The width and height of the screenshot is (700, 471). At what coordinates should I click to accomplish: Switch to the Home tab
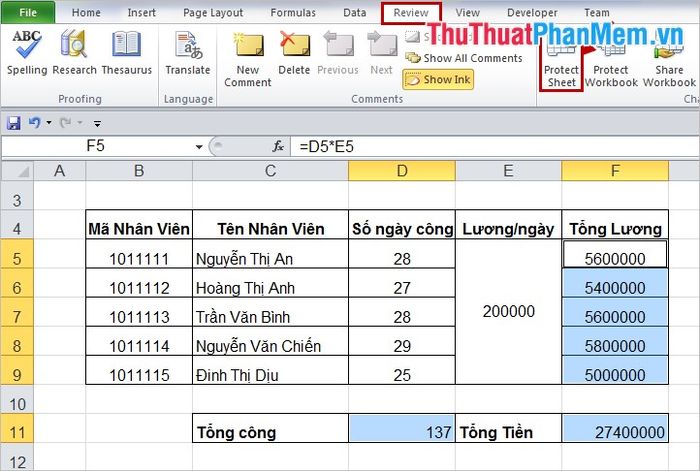point(86,13)
